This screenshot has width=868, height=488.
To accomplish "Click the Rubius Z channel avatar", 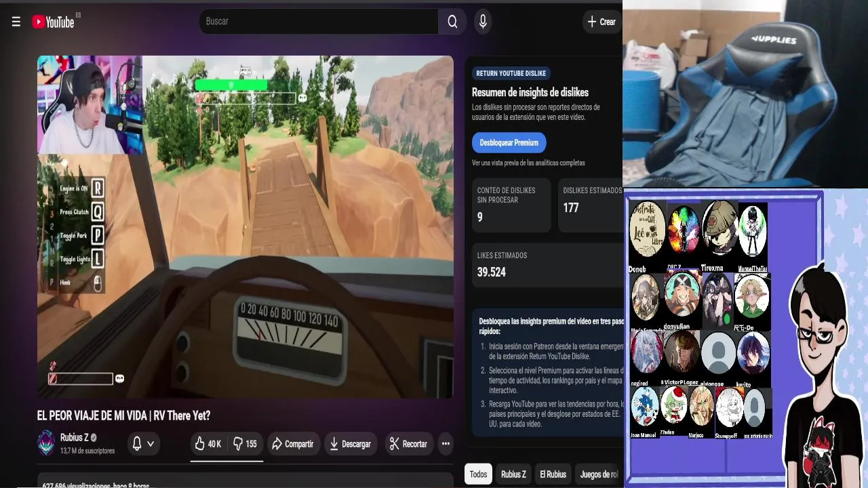I will tap(46, 443).
